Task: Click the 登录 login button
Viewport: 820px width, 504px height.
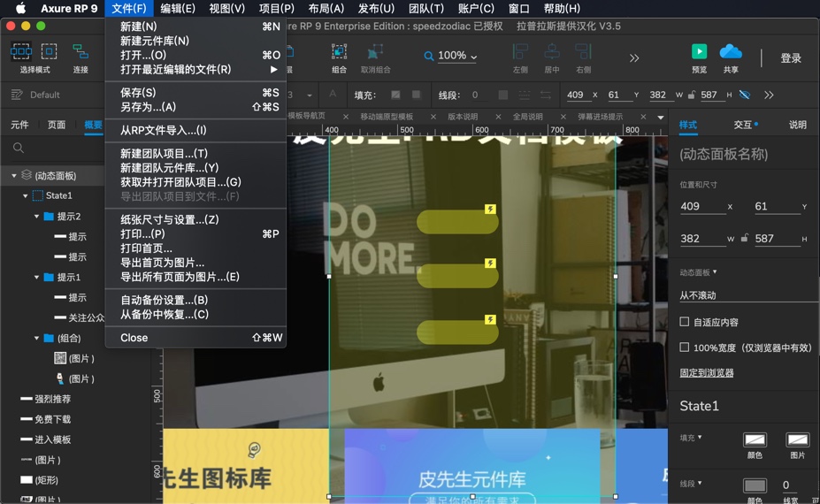Action: click(791, 58)
